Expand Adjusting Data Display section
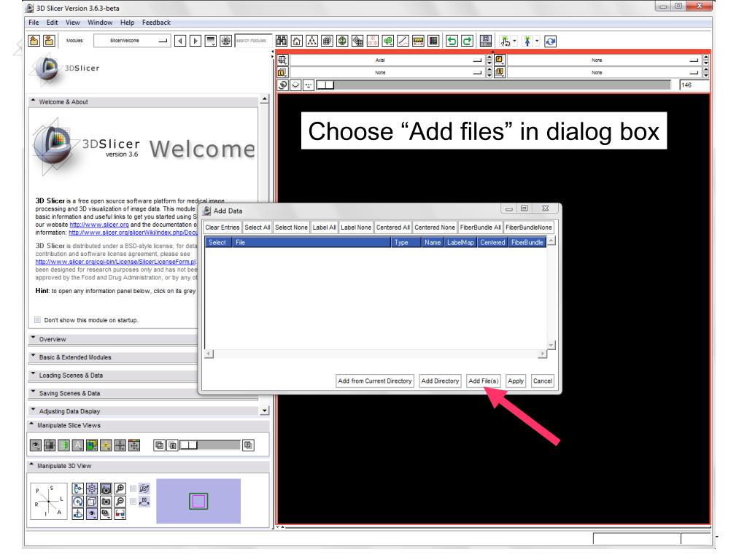This screenshot has width=747, height=560. point(143,411)
